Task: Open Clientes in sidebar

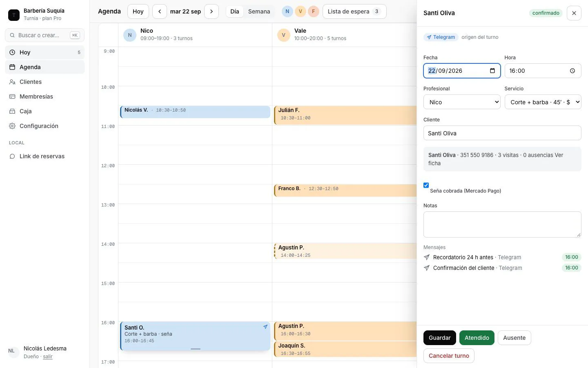Action: pos(45,82)
